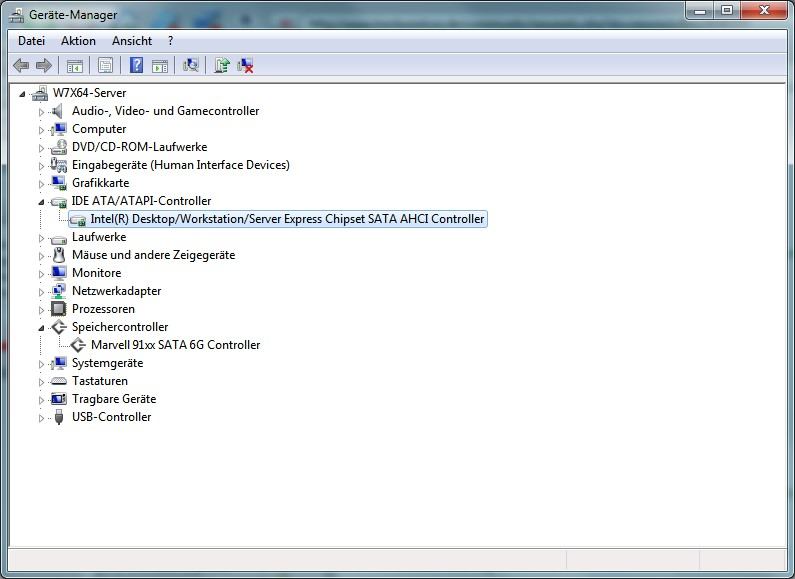Click the Tastaturen keyboard icon
The width and height of the screenshot is (795, 579).
point(59,381)
